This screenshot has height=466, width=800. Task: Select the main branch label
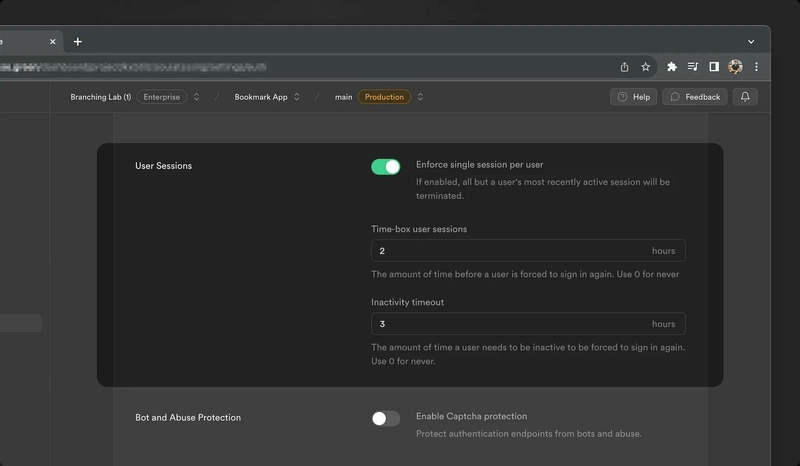click(343, 97)
